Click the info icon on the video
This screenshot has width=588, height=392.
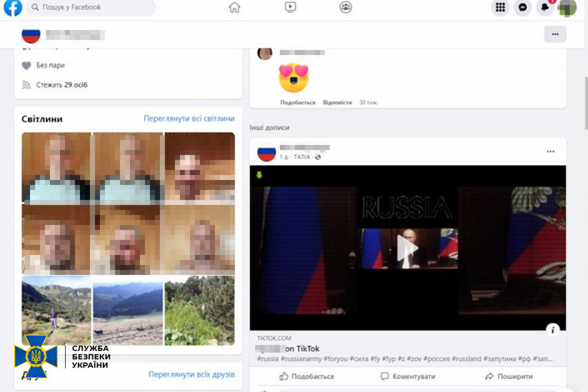[x=552, y=330]
